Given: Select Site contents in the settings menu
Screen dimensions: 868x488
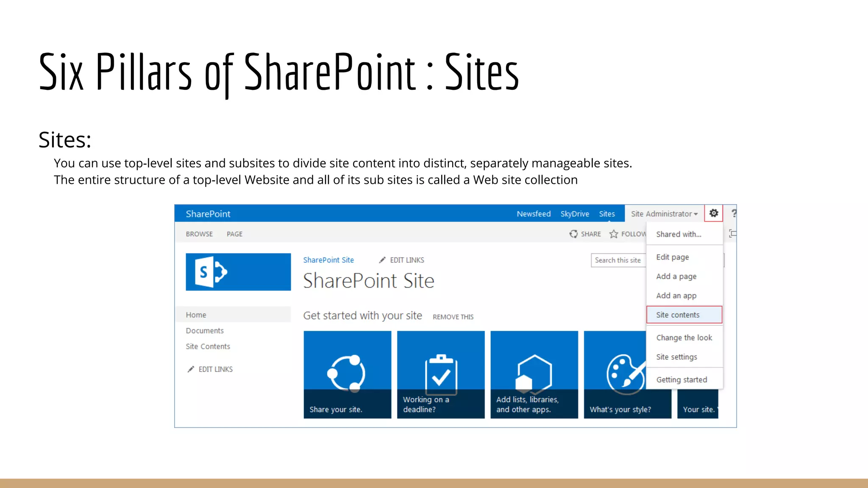Looking at the screenshot, I should click(684, 315).
